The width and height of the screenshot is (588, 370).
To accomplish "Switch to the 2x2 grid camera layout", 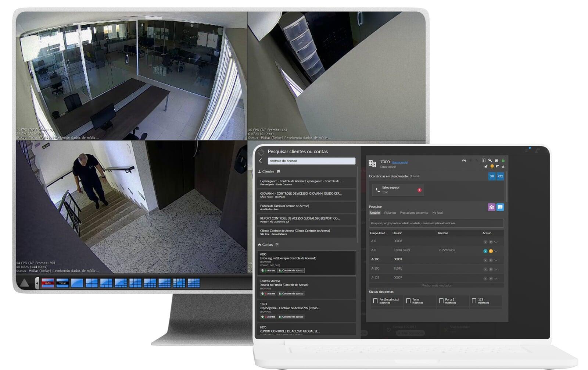I will (x=92, y=283).
